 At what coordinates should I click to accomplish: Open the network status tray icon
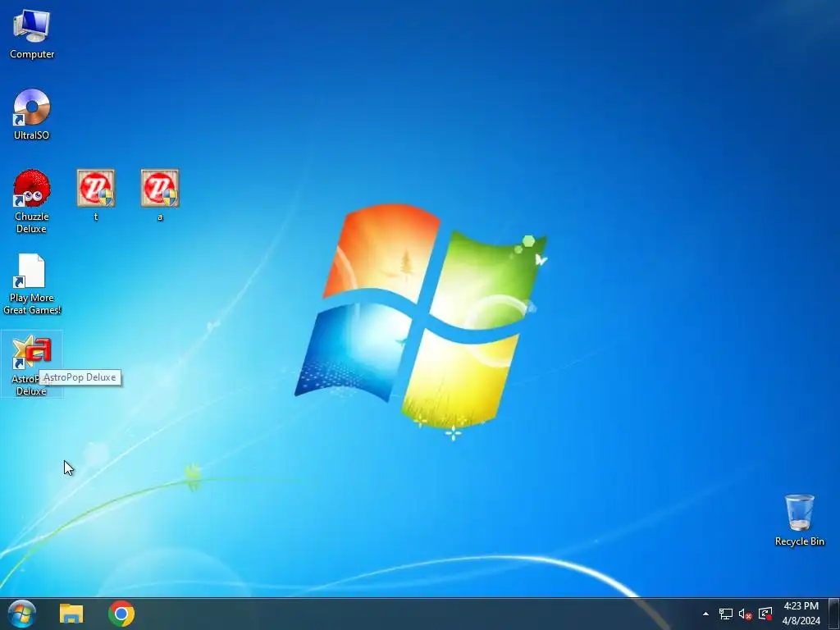click(726, 614)
